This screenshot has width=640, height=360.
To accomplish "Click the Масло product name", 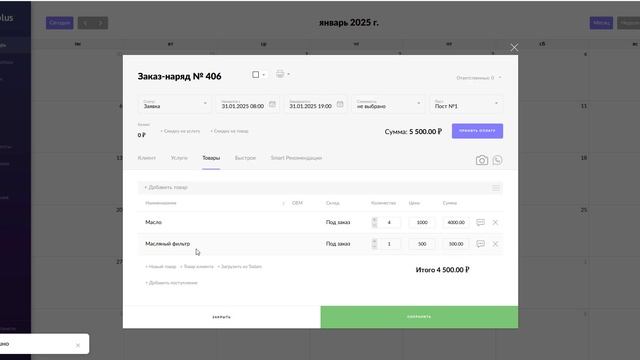I will coord(153,222).
